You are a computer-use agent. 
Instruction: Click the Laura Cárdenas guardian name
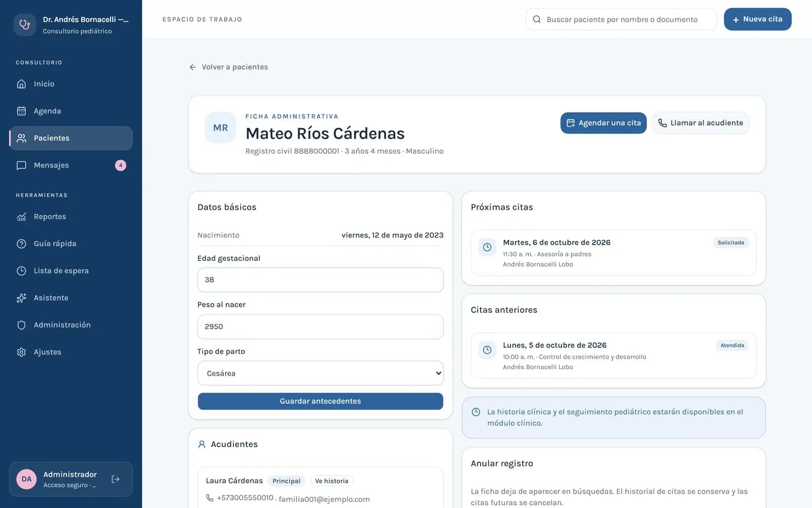click(x=234, y=481)
